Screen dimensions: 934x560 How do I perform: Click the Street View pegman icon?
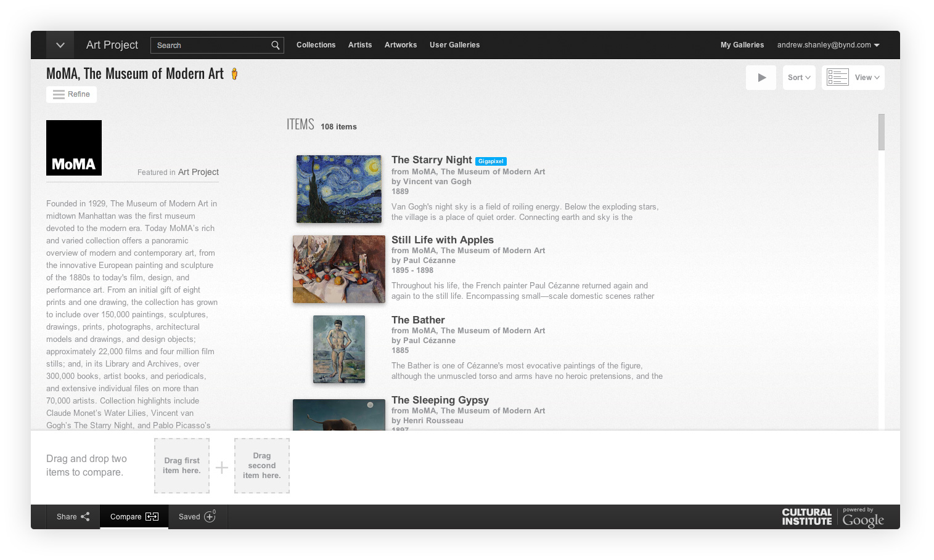(234, 74)
